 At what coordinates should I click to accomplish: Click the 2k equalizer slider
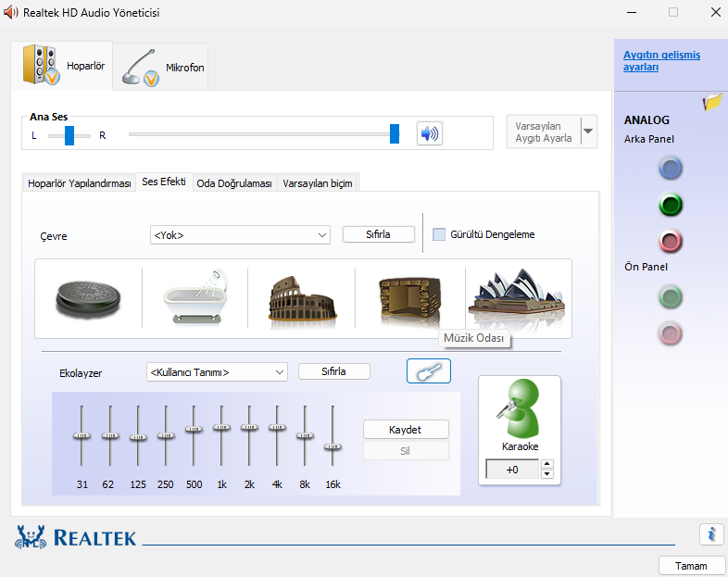pyautogui.click(x=249, y=427)
